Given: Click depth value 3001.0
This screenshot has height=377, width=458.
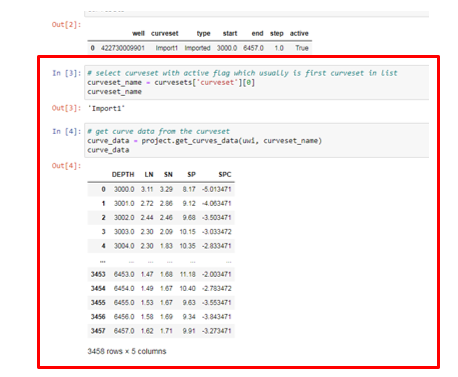Looking at the screenshot, I should [x=124, y=203].
